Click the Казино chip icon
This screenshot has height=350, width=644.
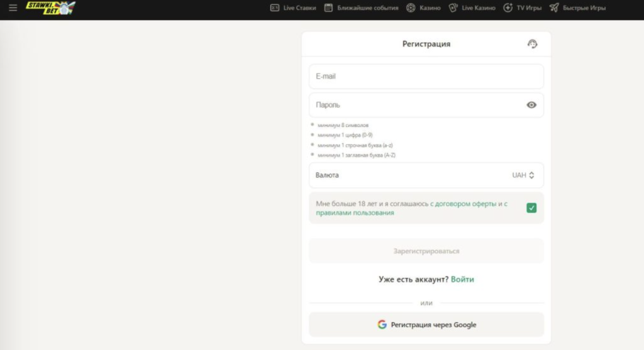point(411,8)
